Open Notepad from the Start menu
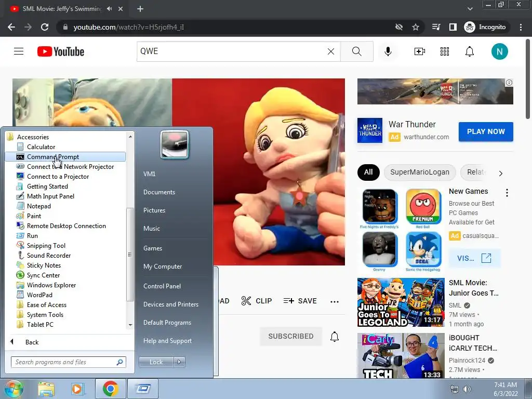The height and width of the screenshot is (399, 532). click(65, 206)
